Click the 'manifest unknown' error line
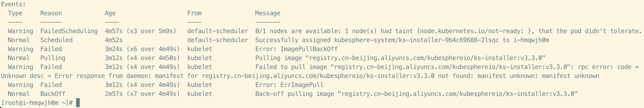The height and width of the screenshot is (108, 644). tap(300, 76)
